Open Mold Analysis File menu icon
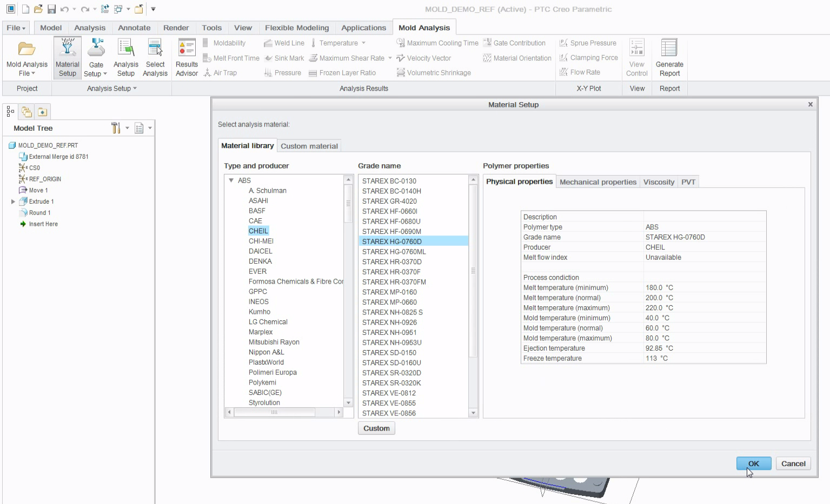 [x=26, y=49]
